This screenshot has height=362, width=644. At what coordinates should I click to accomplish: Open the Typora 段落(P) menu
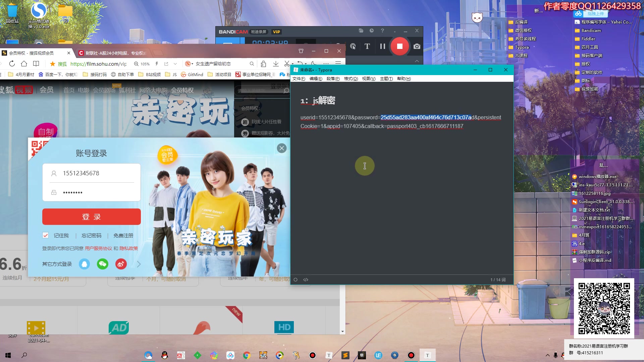tap(333, 79)
